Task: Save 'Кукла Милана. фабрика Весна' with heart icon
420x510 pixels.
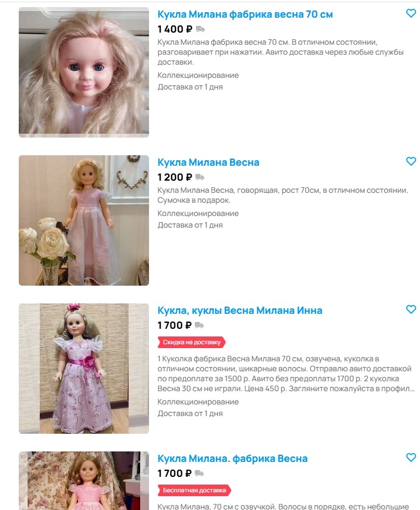Action: click(x=411, y=458)
